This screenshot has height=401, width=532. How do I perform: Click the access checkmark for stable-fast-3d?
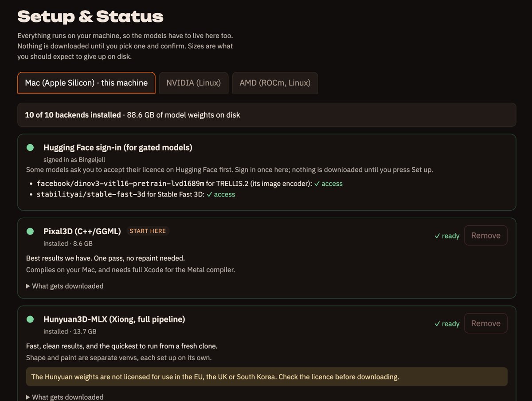point(221,194)
